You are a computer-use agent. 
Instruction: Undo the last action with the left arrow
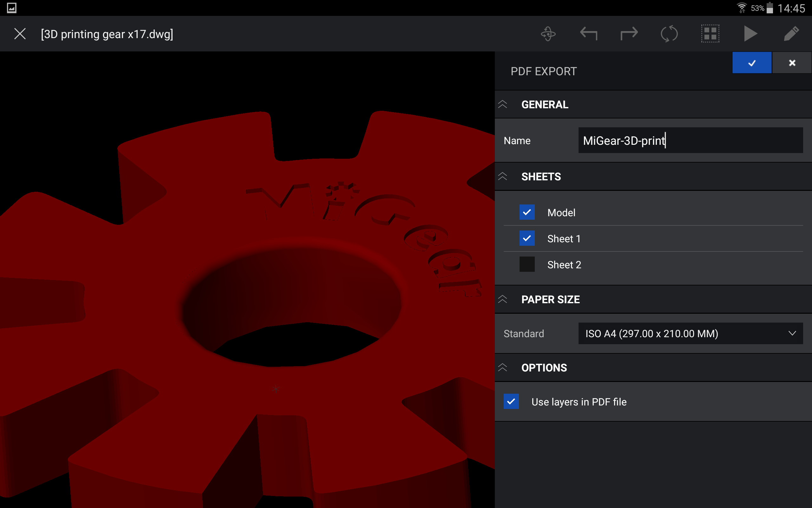pos(588,34)
